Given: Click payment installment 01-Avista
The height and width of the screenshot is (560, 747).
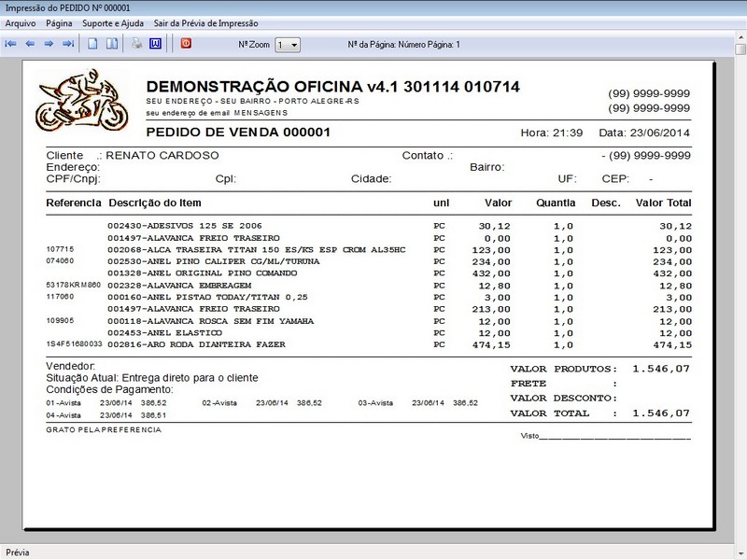Looking at the screenshot, I should [x=106, y=403].
